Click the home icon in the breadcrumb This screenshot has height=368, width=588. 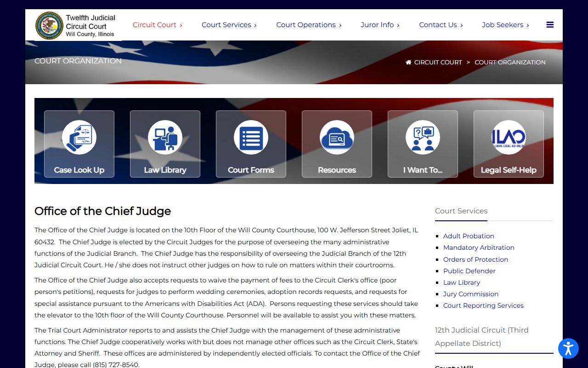pos(408,62)
